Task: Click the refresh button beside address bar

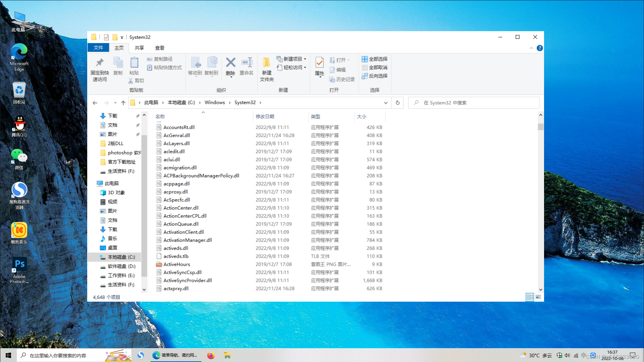Action: point(397,103)
